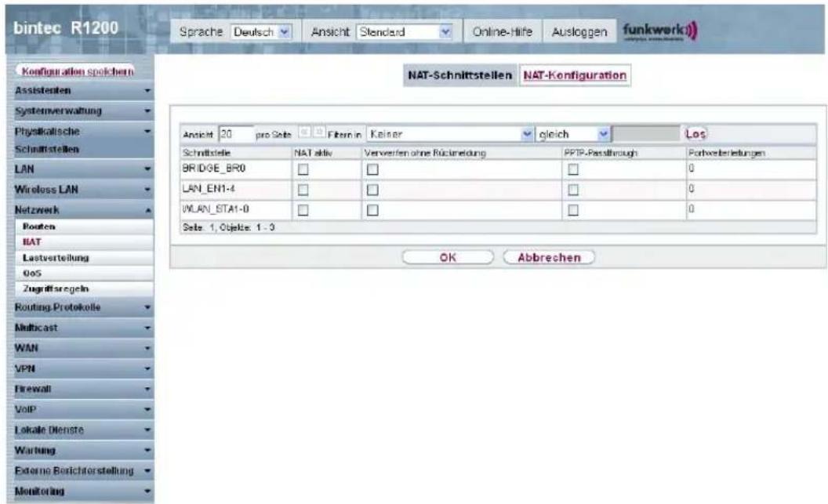Image resolution: width=828 pixels, height=504 pixels.
Task: Open NAT under Netzwerk
Action: (85, 241)
